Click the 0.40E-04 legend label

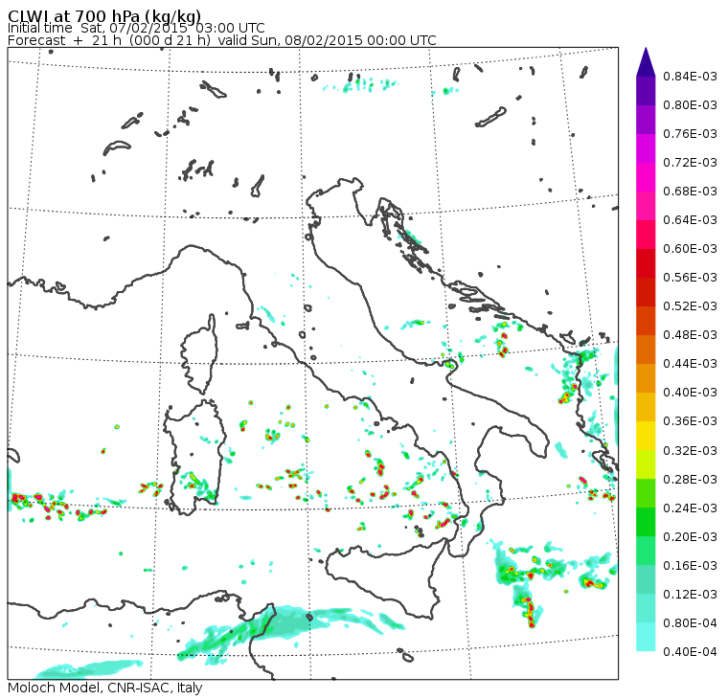[690, 652]
